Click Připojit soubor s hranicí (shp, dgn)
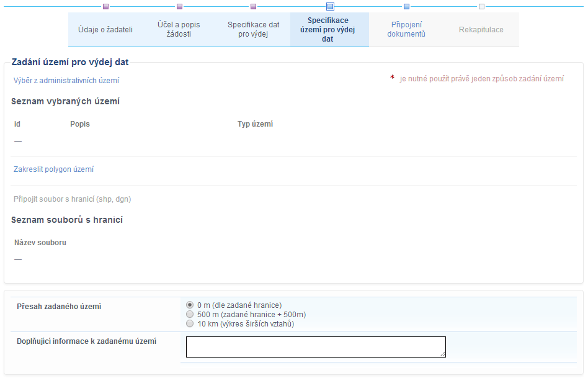The height and width of the screenshot is (378, 588). (72, 199)
